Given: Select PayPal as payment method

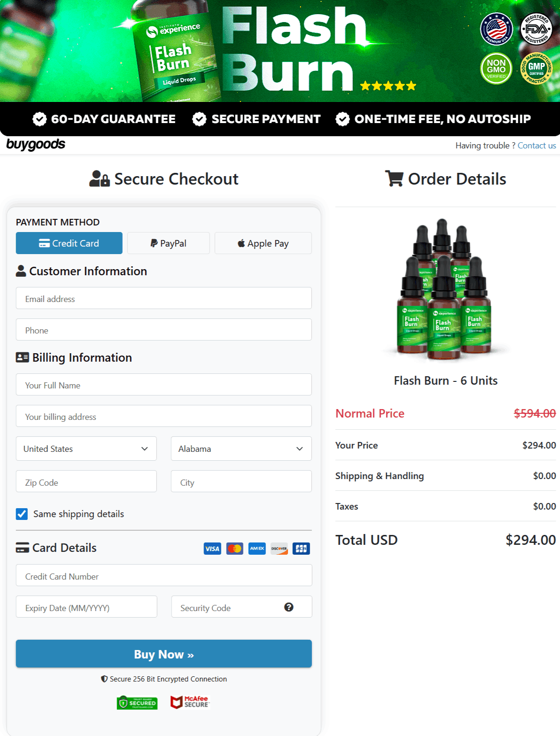Looking at the screenshot, I should pos(168,243).
